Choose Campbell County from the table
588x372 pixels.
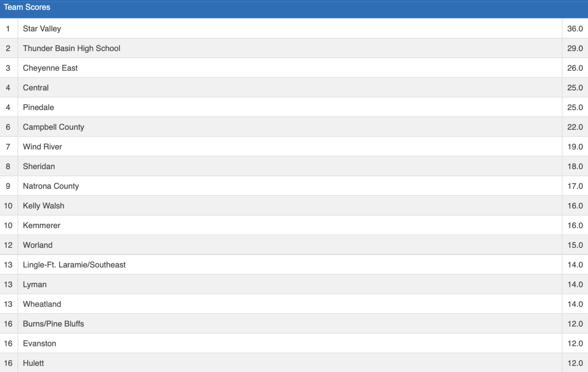53,127
